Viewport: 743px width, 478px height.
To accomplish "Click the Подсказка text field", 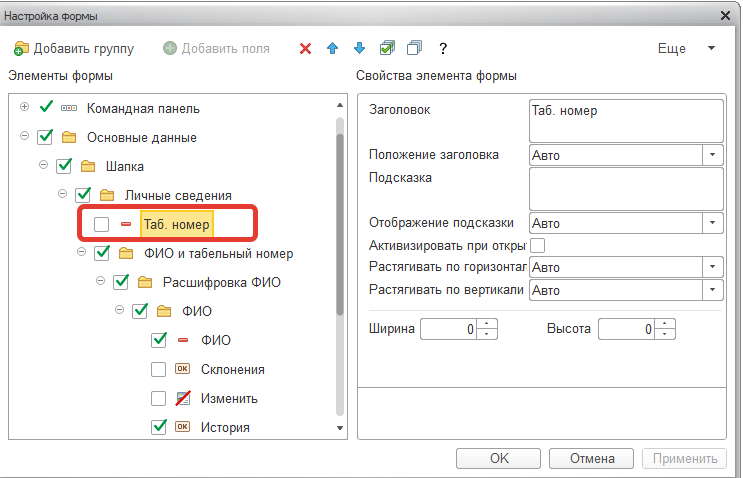I will (x=626, y=189).
